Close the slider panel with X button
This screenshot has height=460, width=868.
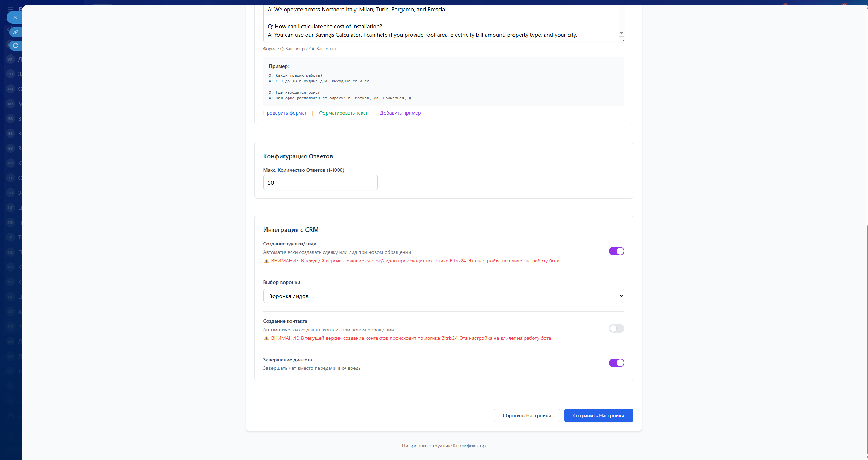15,17
